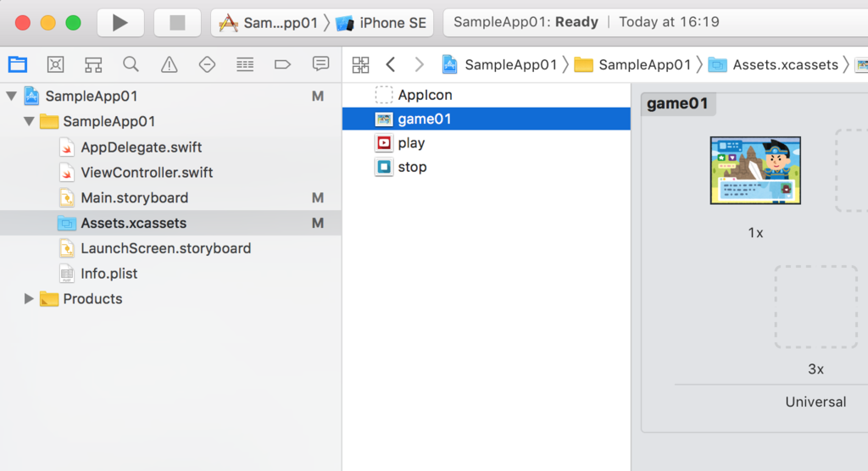Viewport: 868px width, 471px height.
Task: Run the app with the Play button
Action: (120, 23)
